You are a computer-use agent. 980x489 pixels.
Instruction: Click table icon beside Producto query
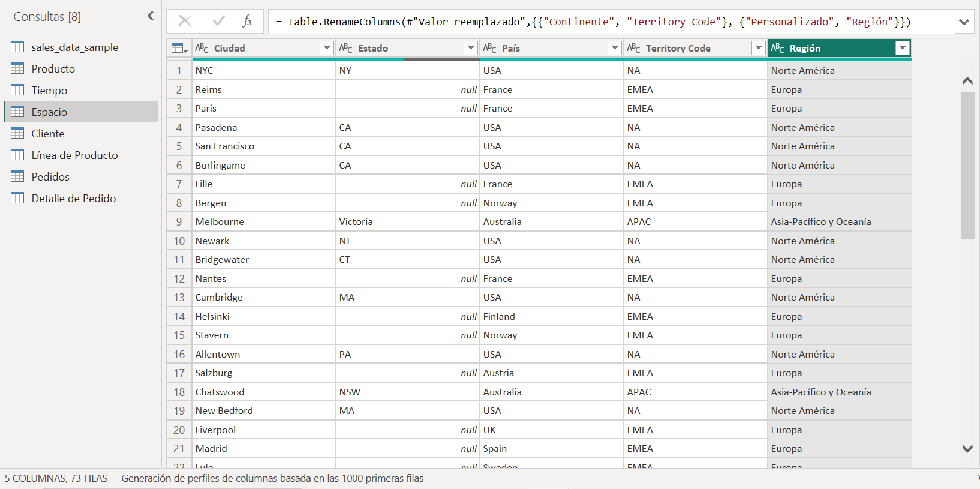point(18,68)
